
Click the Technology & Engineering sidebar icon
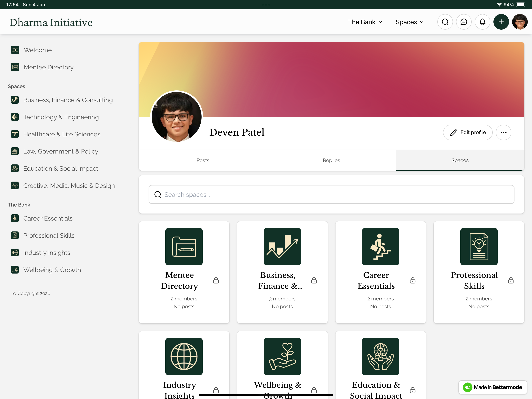coord(15,117)
